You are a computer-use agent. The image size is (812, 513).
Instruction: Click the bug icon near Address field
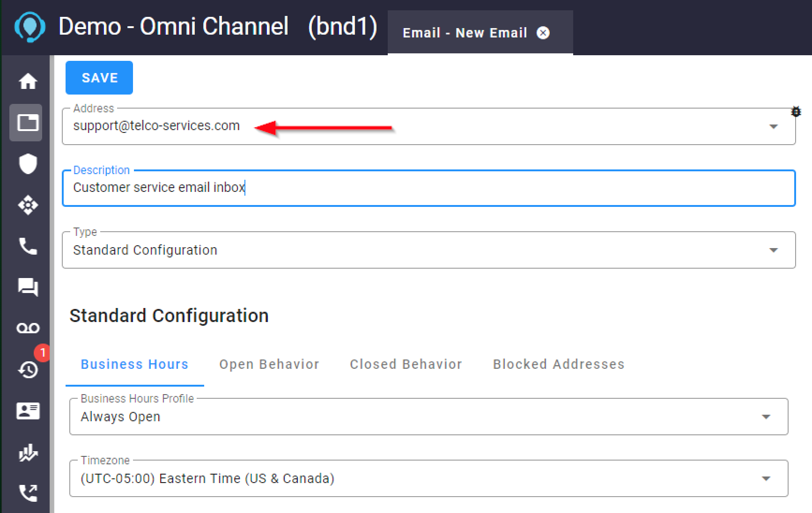[796, 112]
